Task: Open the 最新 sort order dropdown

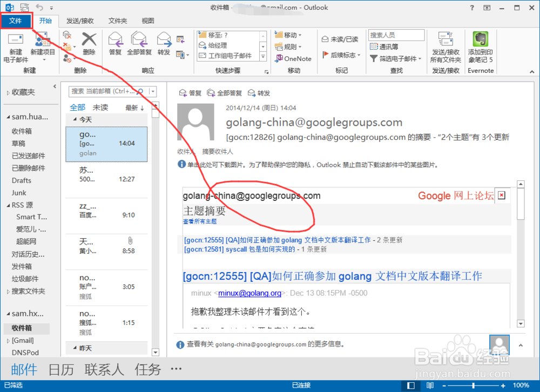Action: coord(134,108)
